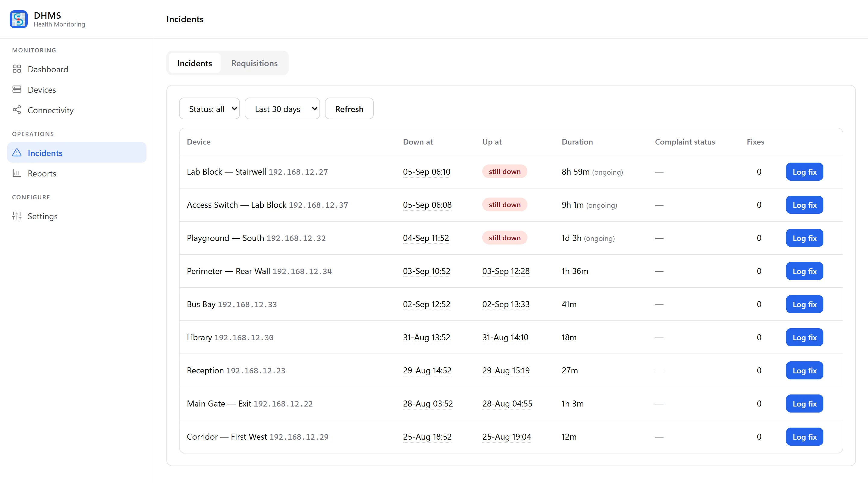This screenshot has height=483, width=868.
Task: Open the Dashboard page
Action: [77, 69]
